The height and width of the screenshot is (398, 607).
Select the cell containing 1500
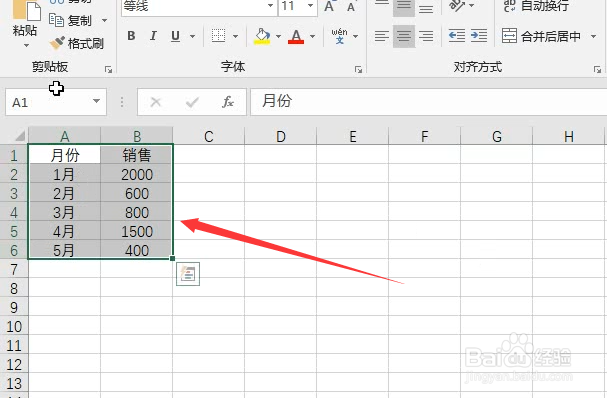coord(137,231)
